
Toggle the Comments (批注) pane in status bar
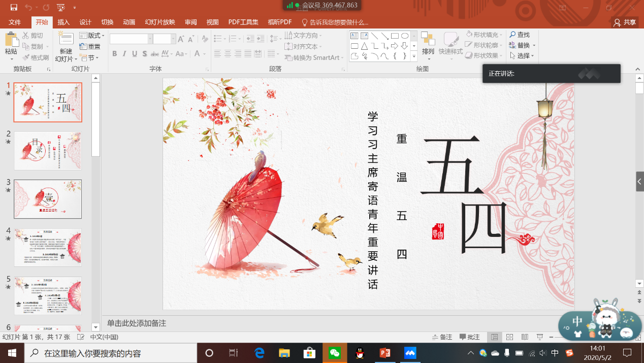(x=470, y=337)
